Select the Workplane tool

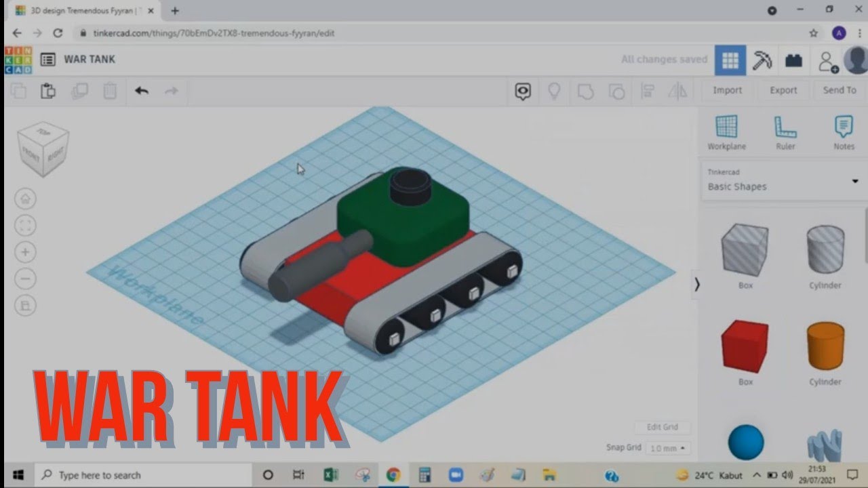[726, 132]
